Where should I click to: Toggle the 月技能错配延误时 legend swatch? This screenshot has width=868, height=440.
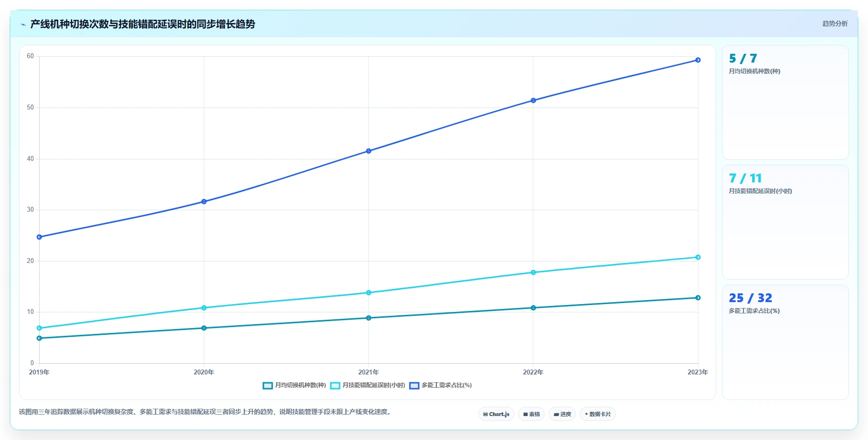click(335, 386)
